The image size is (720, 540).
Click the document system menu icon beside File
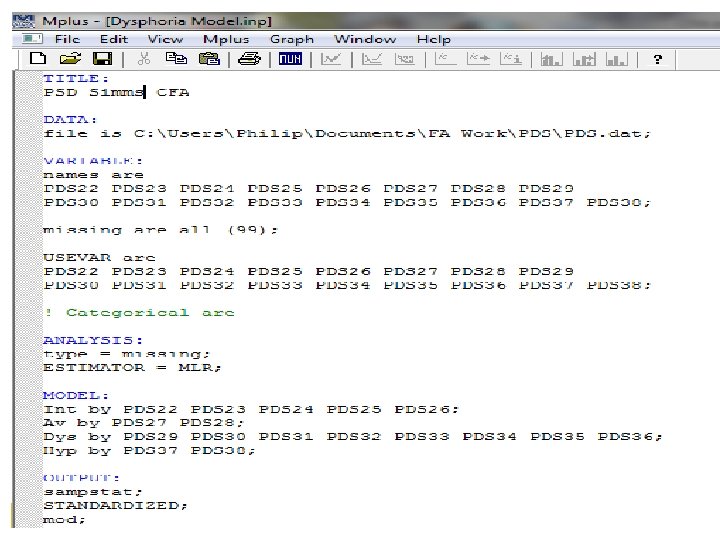click(33, 39)
